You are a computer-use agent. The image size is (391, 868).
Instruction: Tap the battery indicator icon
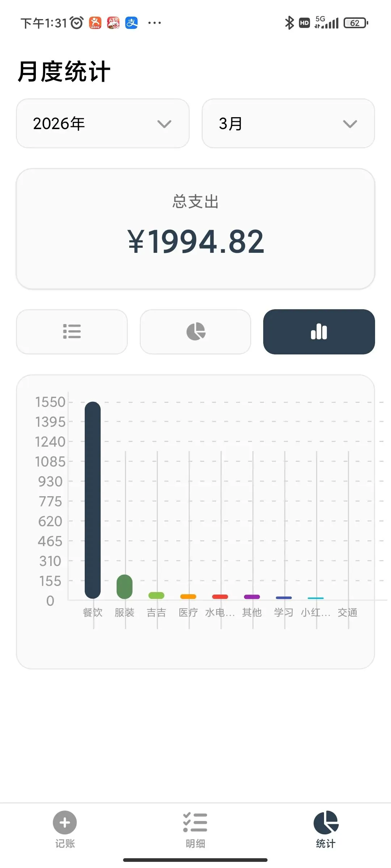[356, 23]
